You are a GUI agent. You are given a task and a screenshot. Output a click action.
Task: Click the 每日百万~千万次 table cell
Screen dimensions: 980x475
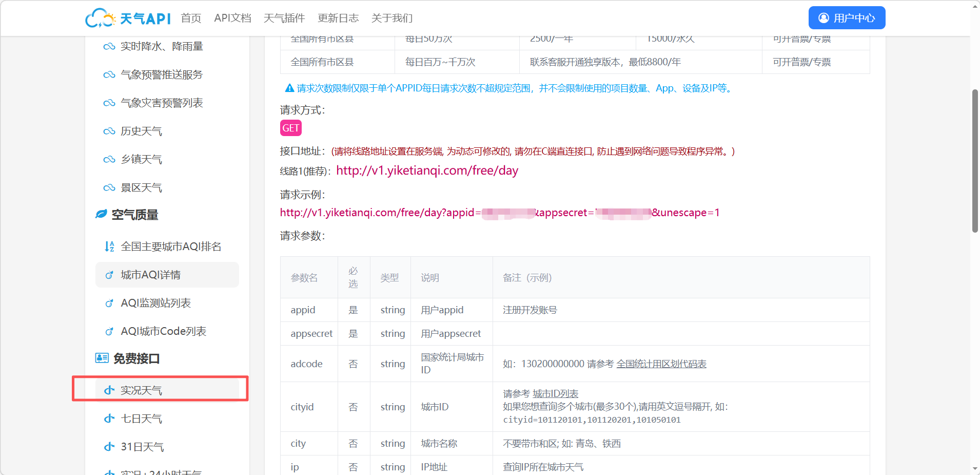(457, 62)
